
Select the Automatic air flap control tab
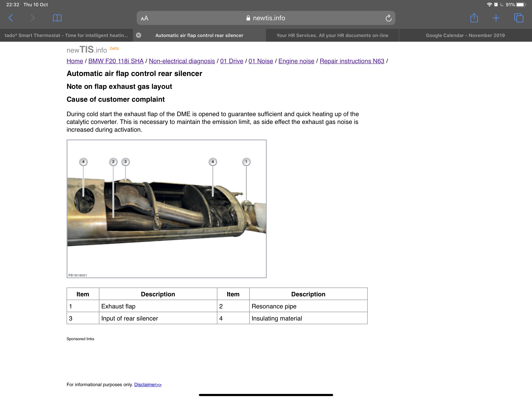pos(199,35)
